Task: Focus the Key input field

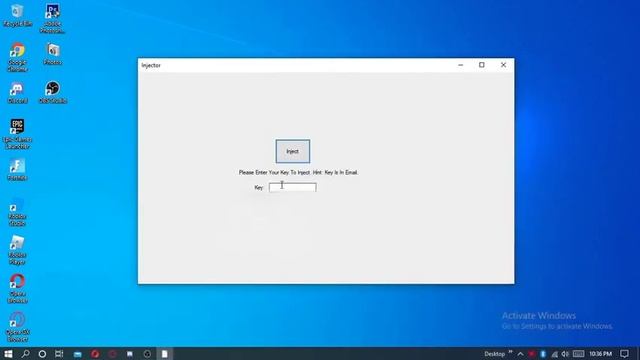Action: tap(293, 188)
